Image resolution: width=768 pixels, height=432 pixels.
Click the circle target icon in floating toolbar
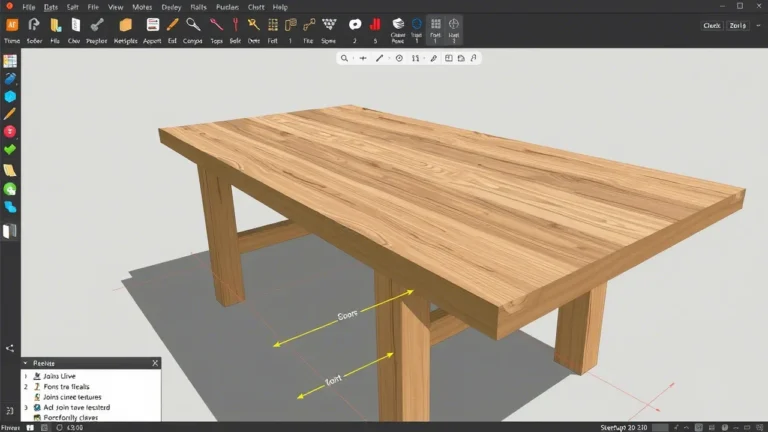tap(399, 58)
